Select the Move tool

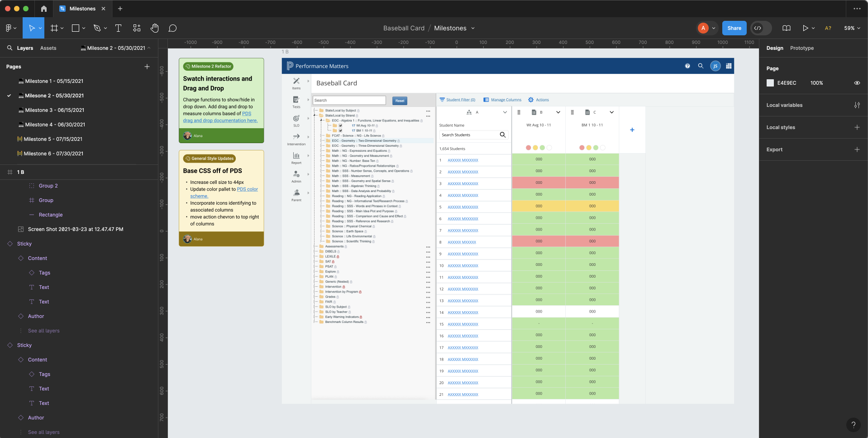tap(31, 28)
